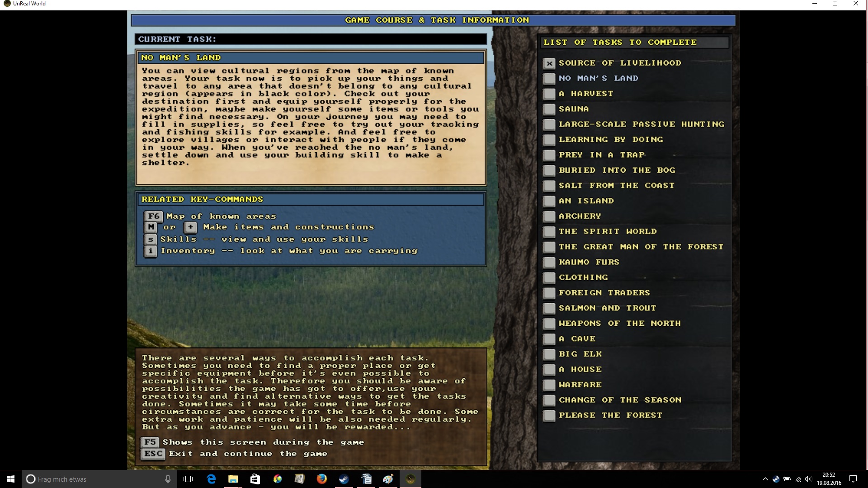This screenshot has width=868, height=488.
Task: Select 'A House' task text
Action: click(580, 370)
